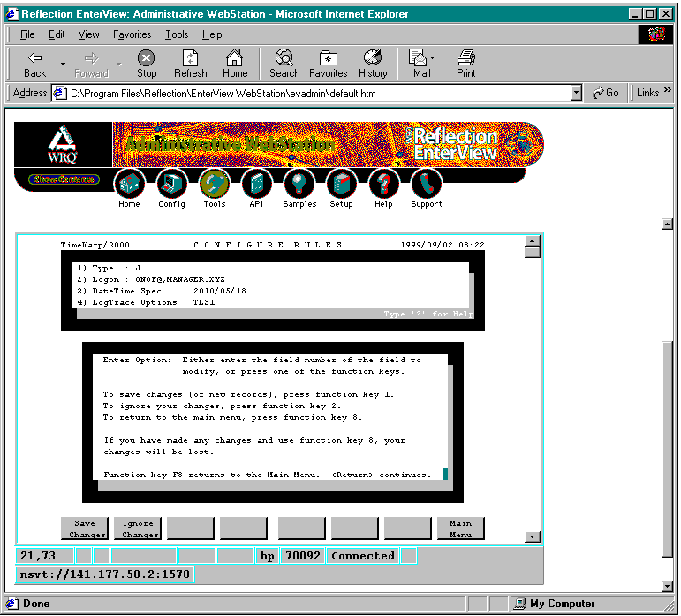The width and height of the screenshot is (681, 616).
Task: Click the Go button
Action: point(606,93)
